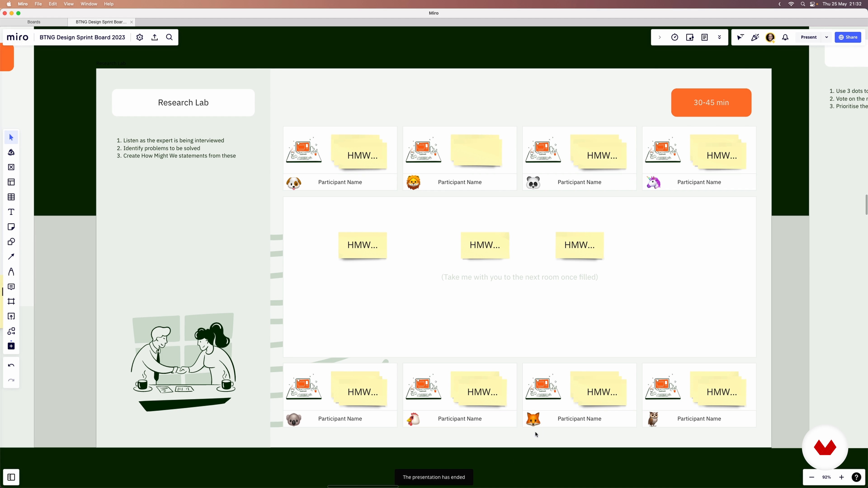Screen dimensions: 868x488
Task: Open the Timer icon
Action: pyautogui.click(x=675, y=37)
